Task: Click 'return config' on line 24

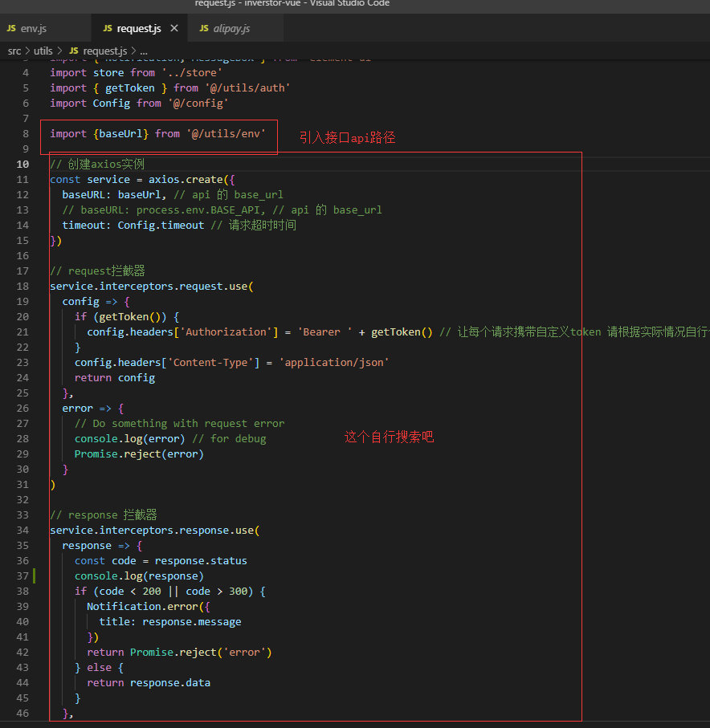Action: [115, 378]
